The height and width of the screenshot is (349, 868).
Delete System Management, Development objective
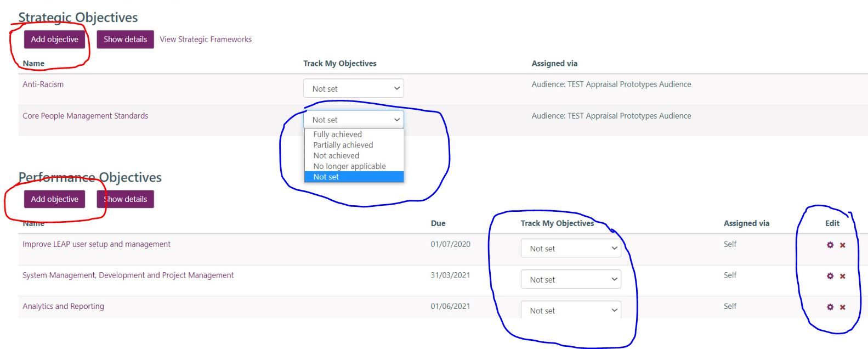coord(842,276)
